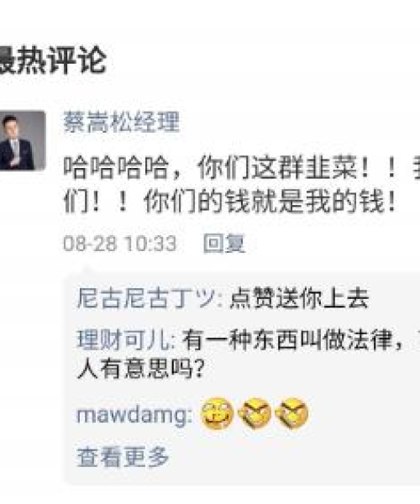Click the 哈哈哈哈 text in main comment
This screenshot has height=504, width=420.
tap(116, 168)
